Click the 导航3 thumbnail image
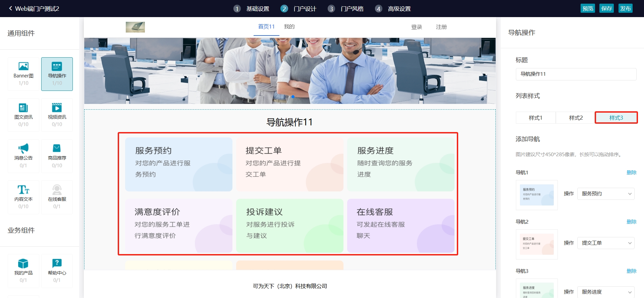Viewport: 644px width, 298px height. pos(537,289)
